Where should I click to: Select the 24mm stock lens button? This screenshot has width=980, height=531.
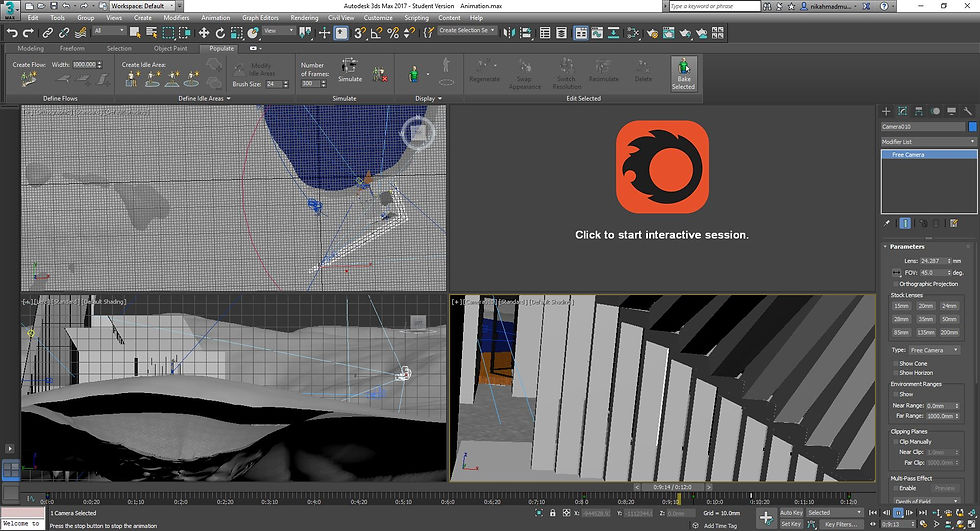point(949,306)
